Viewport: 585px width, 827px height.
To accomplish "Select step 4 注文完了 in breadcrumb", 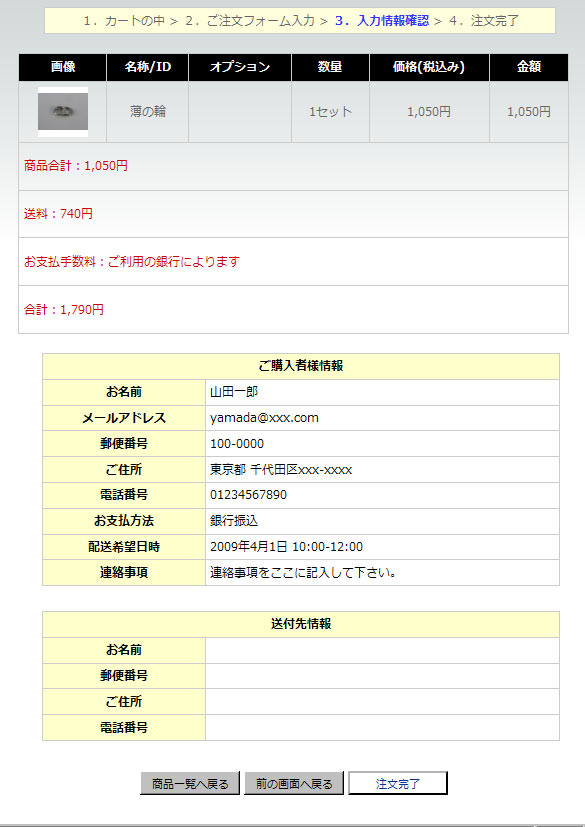I will point(484,21).
